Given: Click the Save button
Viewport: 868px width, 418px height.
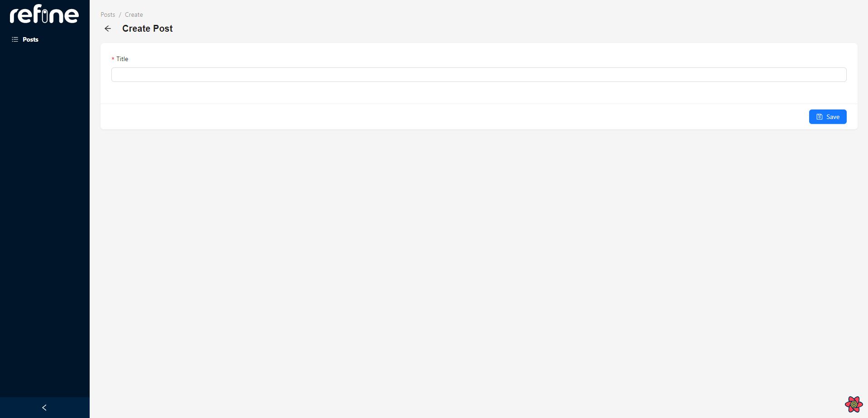Looking at the screenshot, I should point(827,117).
